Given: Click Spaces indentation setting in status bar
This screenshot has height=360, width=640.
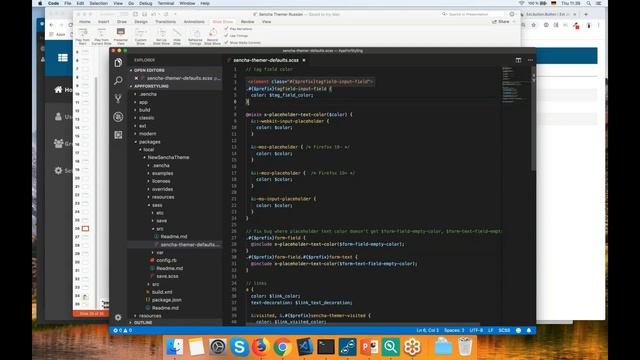Looking at the screenshot, I should click(x=454, y=330).
